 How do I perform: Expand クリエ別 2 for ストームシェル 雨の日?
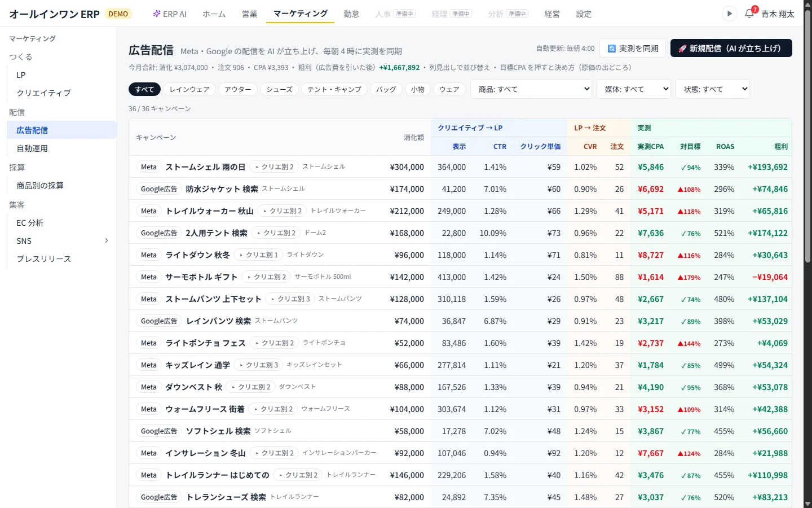point(274,167)
